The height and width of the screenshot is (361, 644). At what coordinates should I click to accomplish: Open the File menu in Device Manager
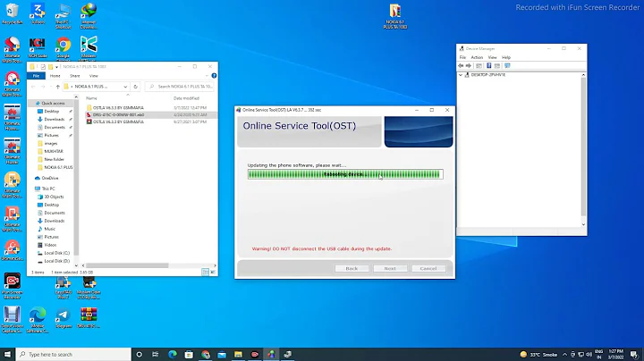[x=463, y=57]
